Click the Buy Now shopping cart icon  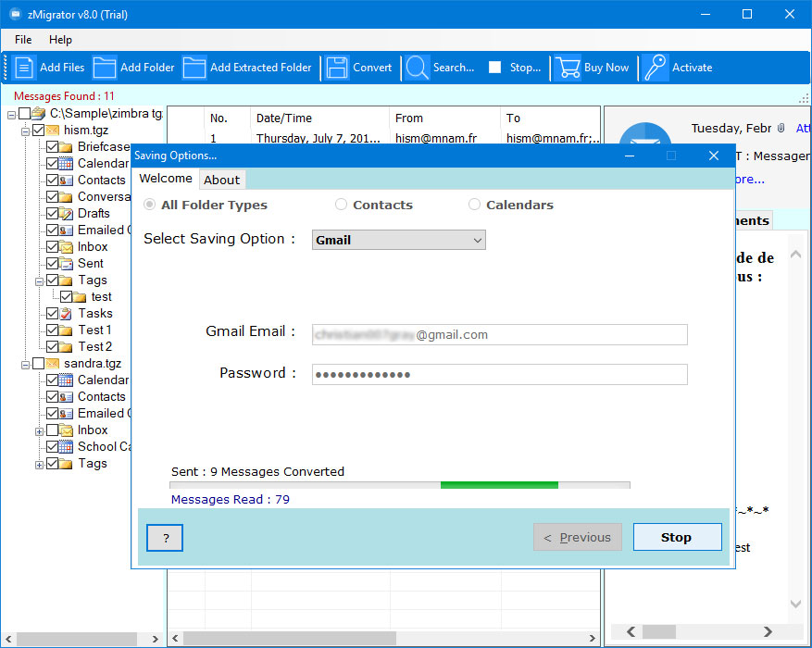click(568, 68)
